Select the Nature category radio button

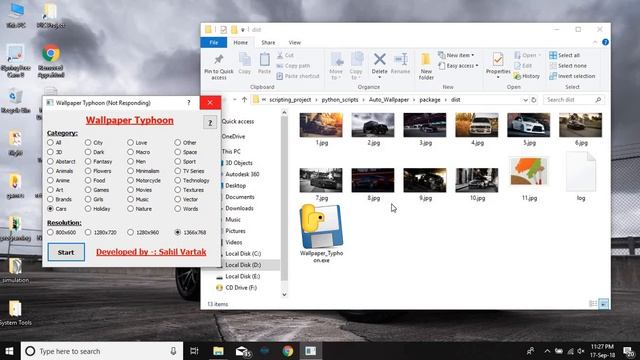130,209
